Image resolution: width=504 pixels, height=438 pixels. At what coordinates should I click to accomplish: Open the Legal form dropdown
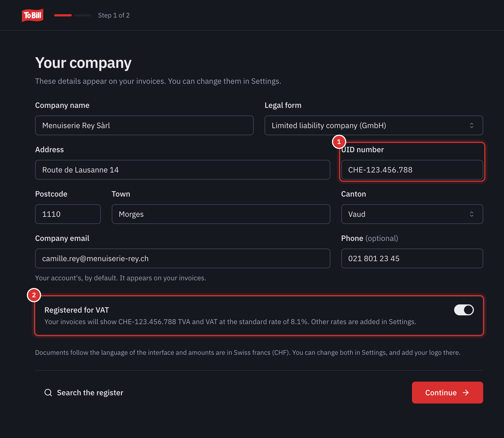(374, 125)
